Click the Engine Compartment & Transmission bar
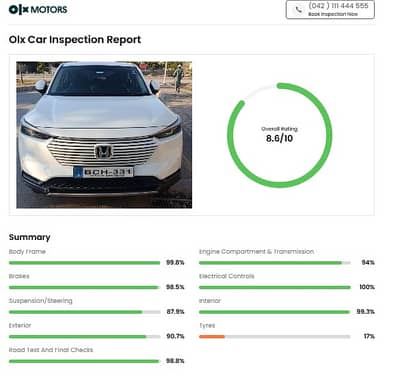This screenshot has height=376, width=400. [x=275, y=263]
